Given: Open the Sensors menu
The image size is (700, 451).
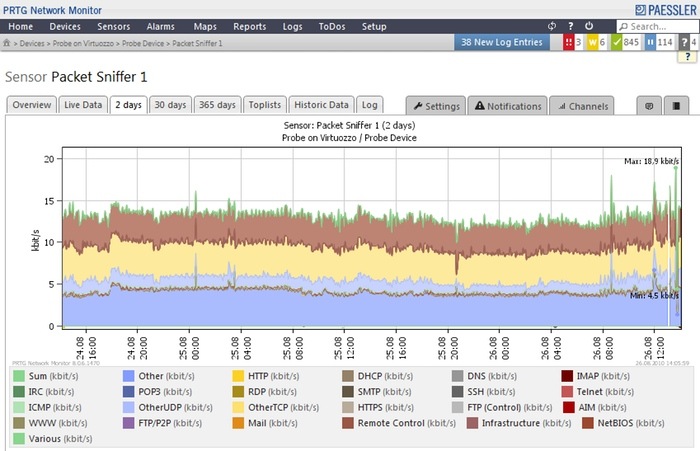Looking at the screenshot, I should tap(113, 26).
